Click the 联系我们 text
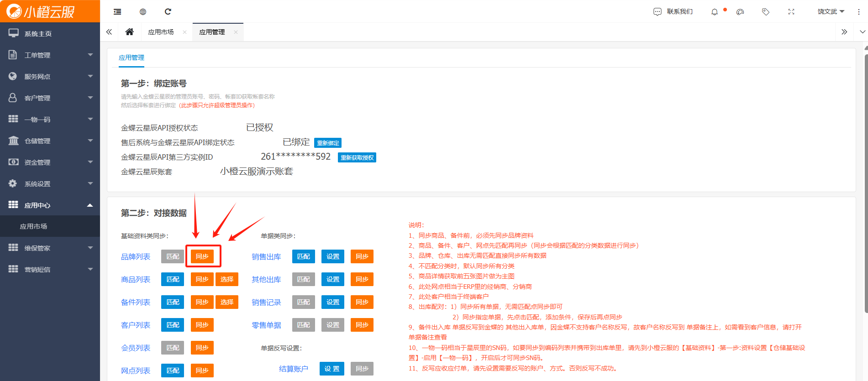The image size is (868, 381). click(679, 11)
